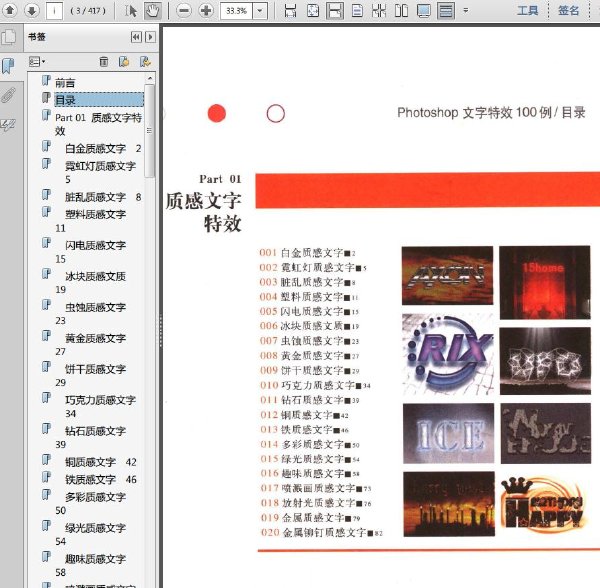Select the 前言 bookmark
The height and width of the screenshot is (588, 600).
65,83
